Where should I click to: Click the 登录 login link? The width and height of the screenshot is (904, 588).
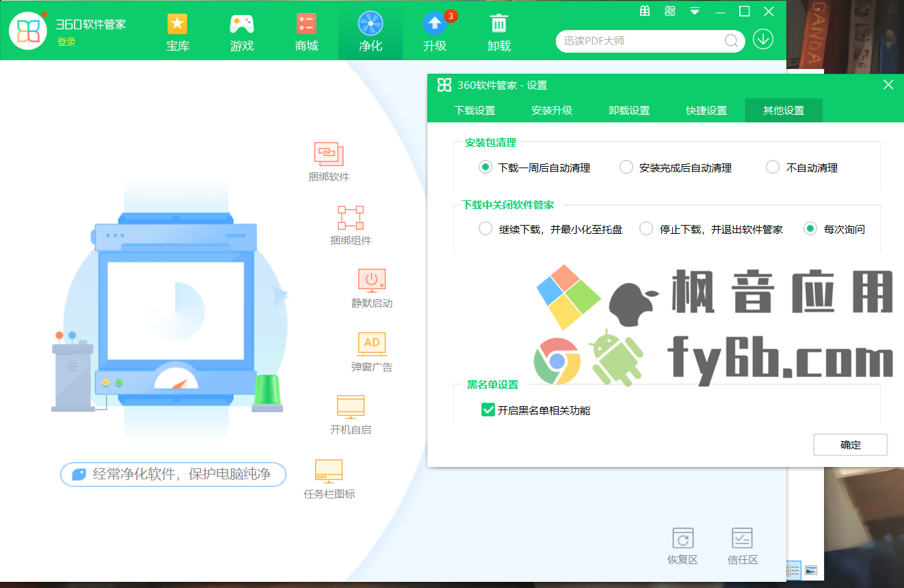[66, 42]
